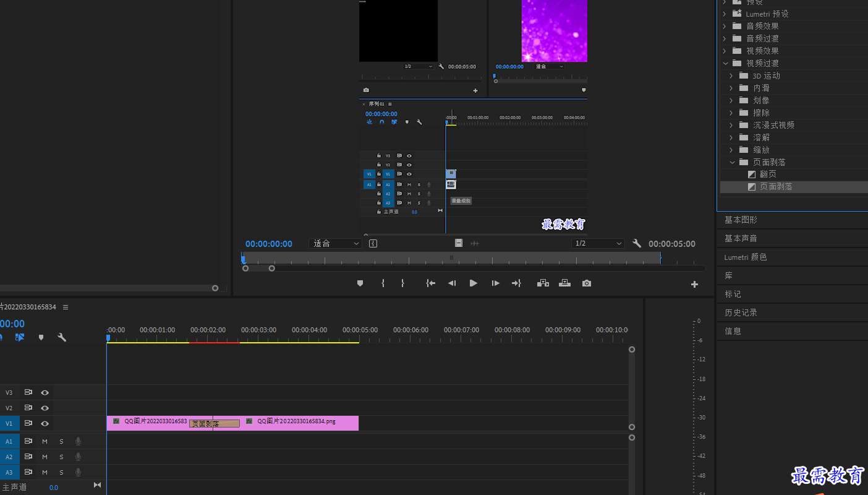The width and height of the screenshot is (868, 495).
Task: Enable voice-over record on A3
Action: coord(78,472)
